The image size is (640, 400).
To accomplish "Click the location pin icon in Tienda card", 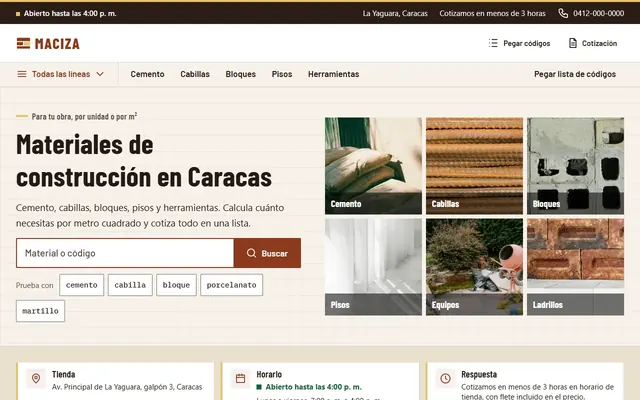I will pos(36,378).
